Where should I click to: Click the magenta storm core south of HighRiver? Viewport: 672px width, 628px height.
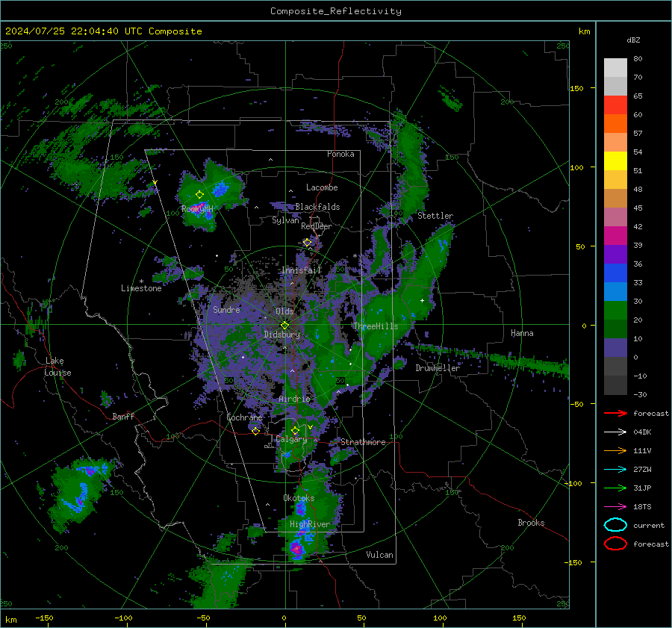pyautogui.click(x=296, y=548)
